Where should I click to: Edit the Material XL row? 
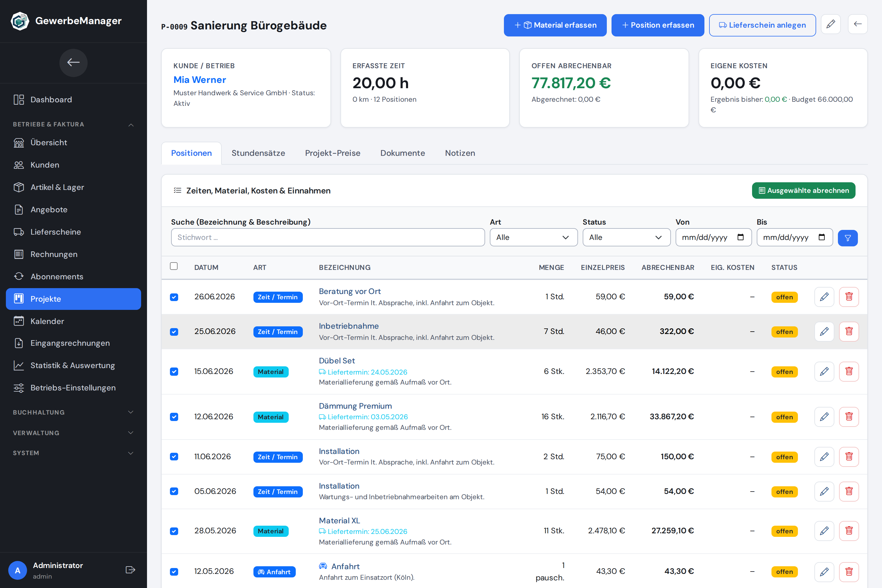[x=824, y=531]
